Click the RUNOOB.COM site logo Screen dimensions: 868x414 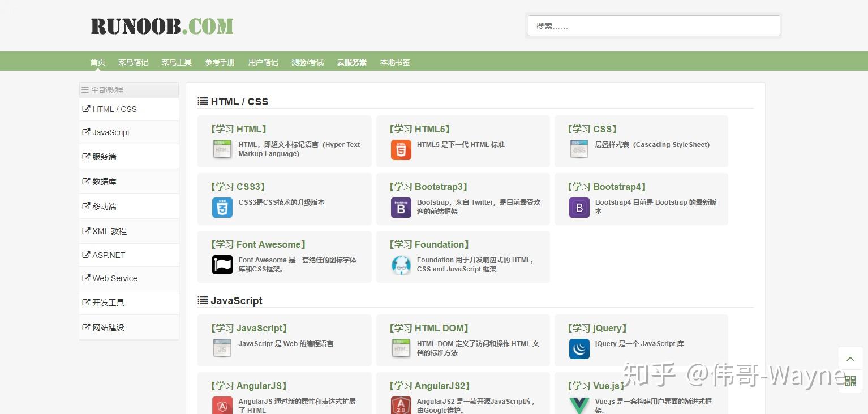(x=162, y=26)
